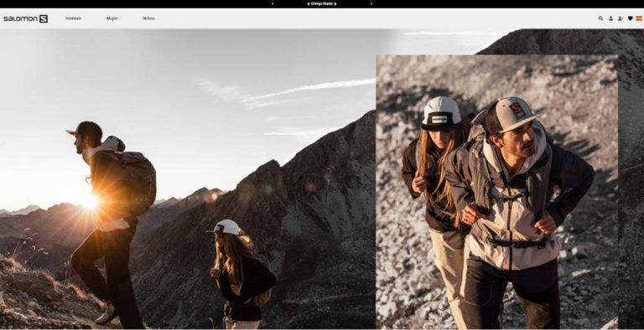The width and height of the screenshot is (644, 330).
Task: Open the sunset hikers hero image
Action: pyautogui.click(x=188, y=179)
